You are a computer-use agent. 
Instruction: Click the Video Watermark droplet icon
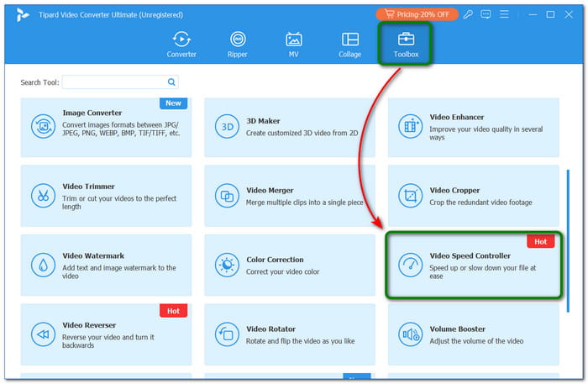(x=43, y=265)
